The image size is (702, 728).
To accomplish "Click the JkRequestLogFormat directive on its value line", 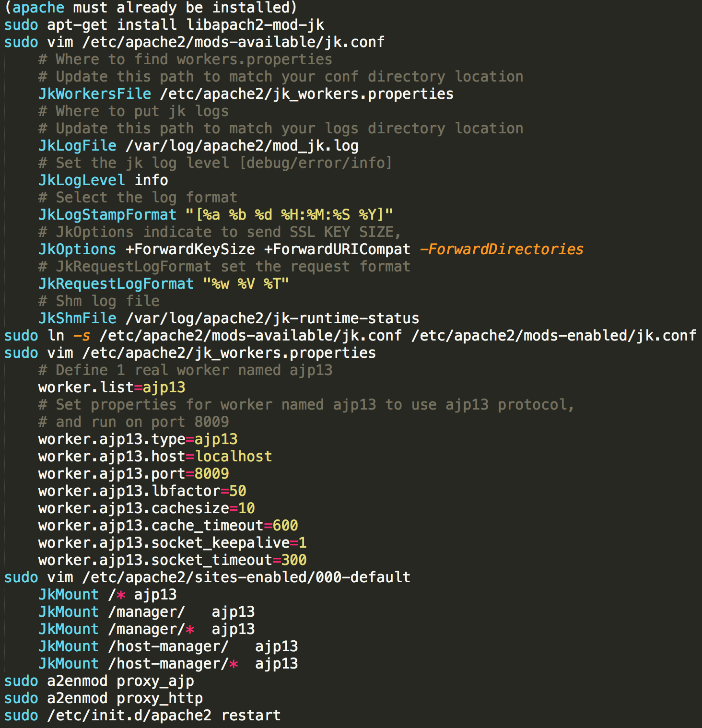I will pyautogui.click(x=116, y=284).
